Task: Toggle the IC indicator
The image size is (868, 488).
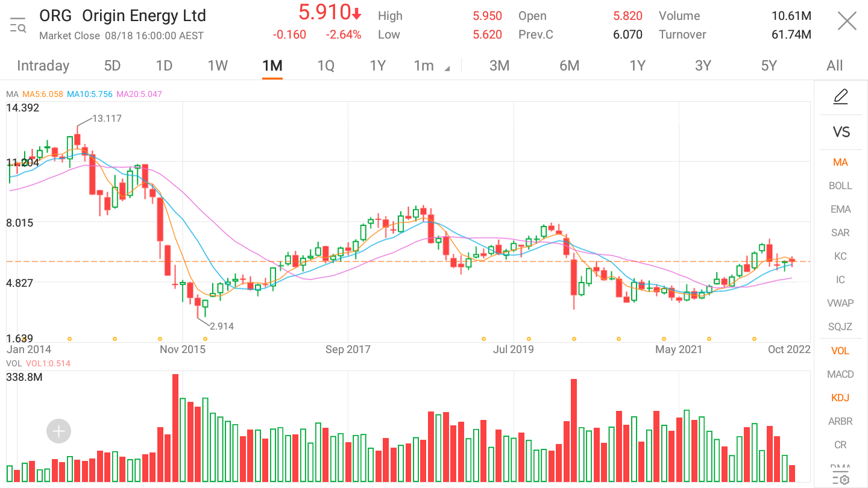Action: click(840, 280)
